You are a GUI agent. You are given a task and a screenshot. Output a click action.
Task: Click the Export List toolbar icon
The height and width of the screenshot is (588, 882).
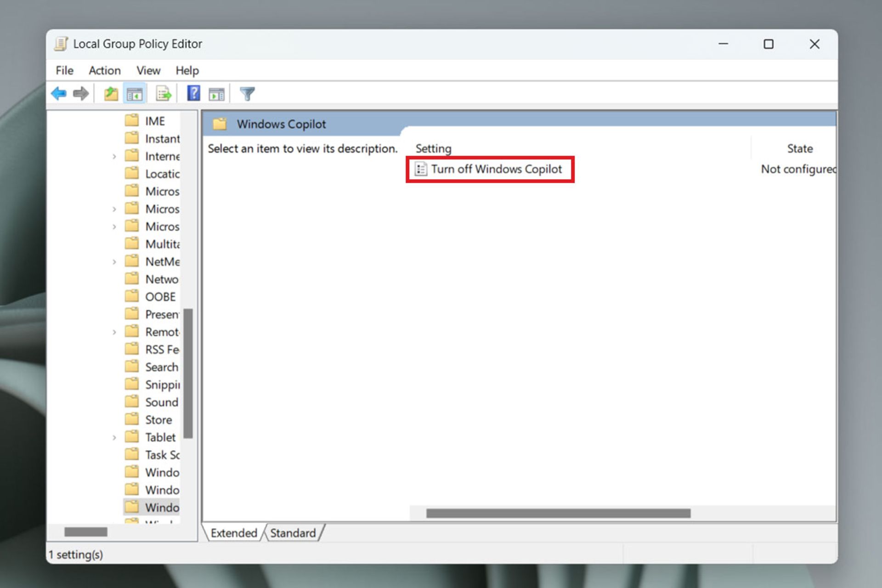tap(164, 94)
